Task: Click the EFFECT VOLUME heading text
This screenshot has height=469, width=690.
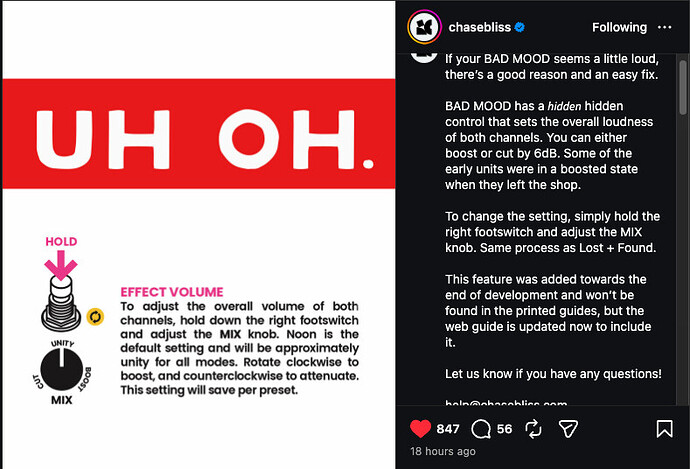Action: coord(172,292)
